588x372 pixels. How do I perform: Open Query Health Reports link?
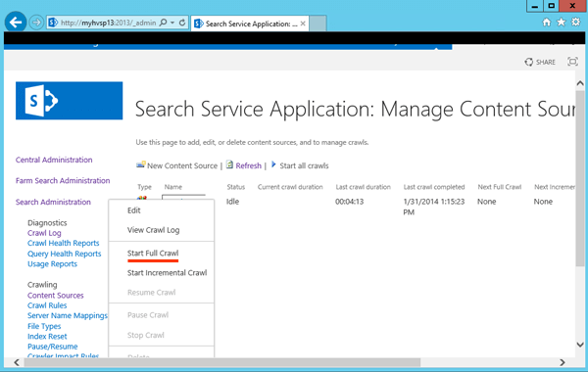(64, 254)
